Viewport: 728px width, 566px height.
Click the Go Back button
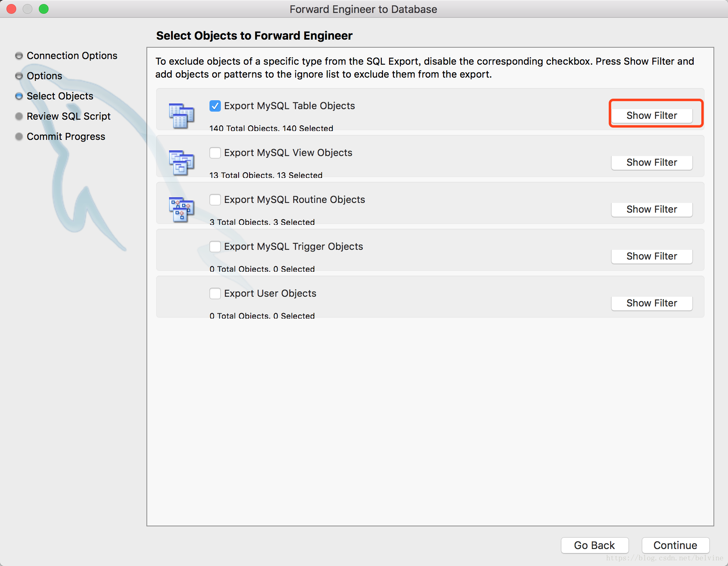(595, 545)
